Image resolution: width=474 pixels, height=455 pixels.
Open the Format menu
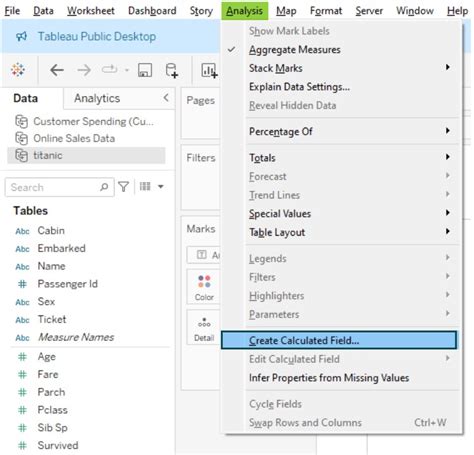[x=326, y=11]
